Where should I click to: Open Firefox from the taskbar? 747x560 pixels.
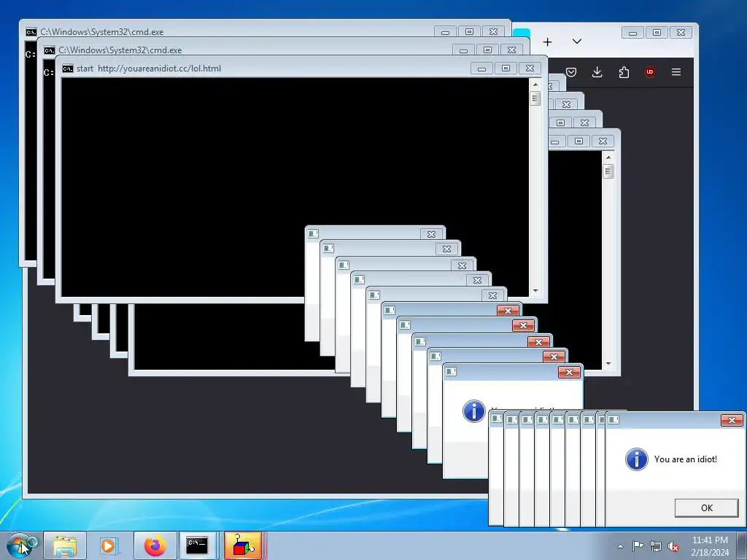tap(155, 545)
